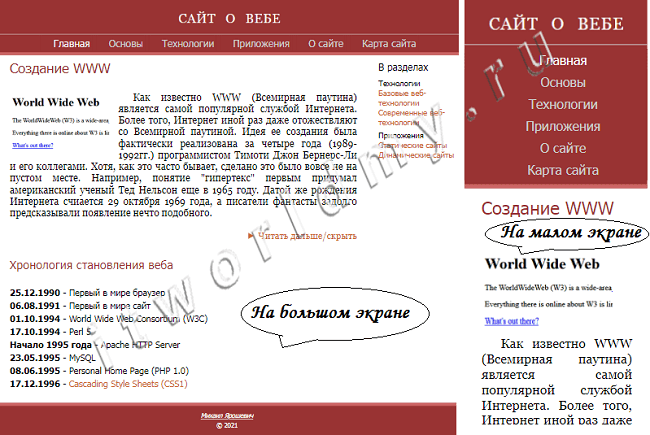The image size is (650, 435).
Task: Open Технологии in the wide horizontal menu
Action: 188,44
